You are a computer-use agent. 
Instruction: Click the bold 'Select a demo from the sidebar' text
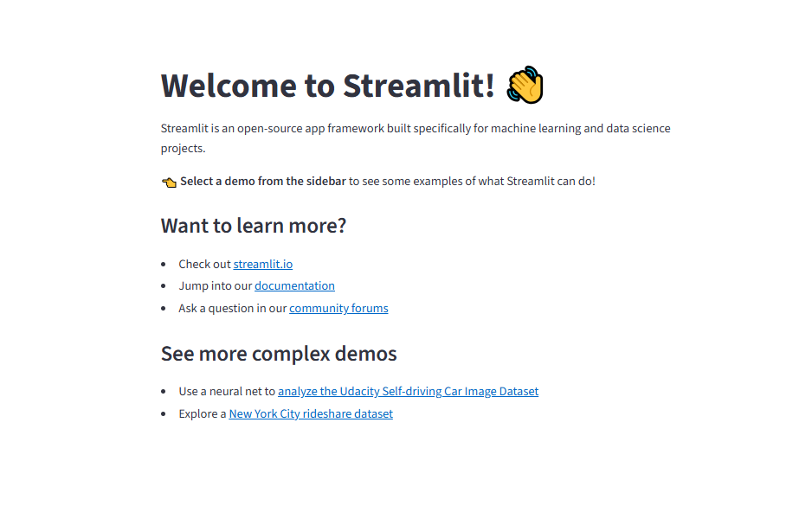click(262, 182)
